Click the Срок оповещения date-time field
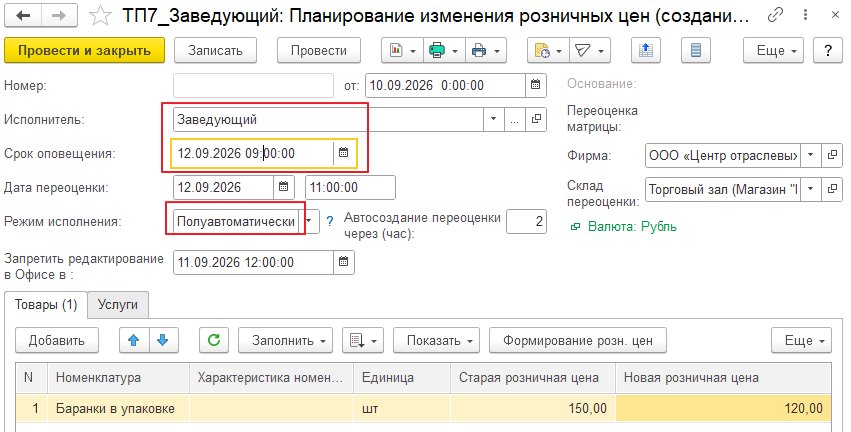Image resolution: width=851 pixels, height=432 pixels. [x=253, y=153]
